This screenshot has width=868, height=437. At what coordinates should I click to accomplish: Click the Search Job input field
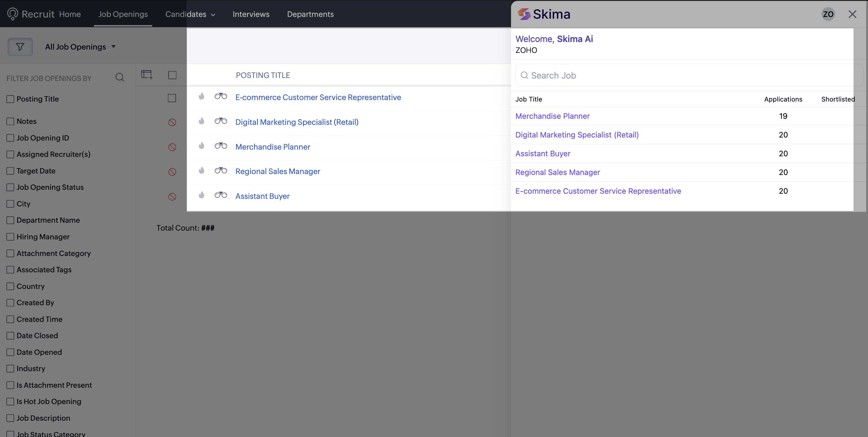pyautogui.click(x=687, y=76)
